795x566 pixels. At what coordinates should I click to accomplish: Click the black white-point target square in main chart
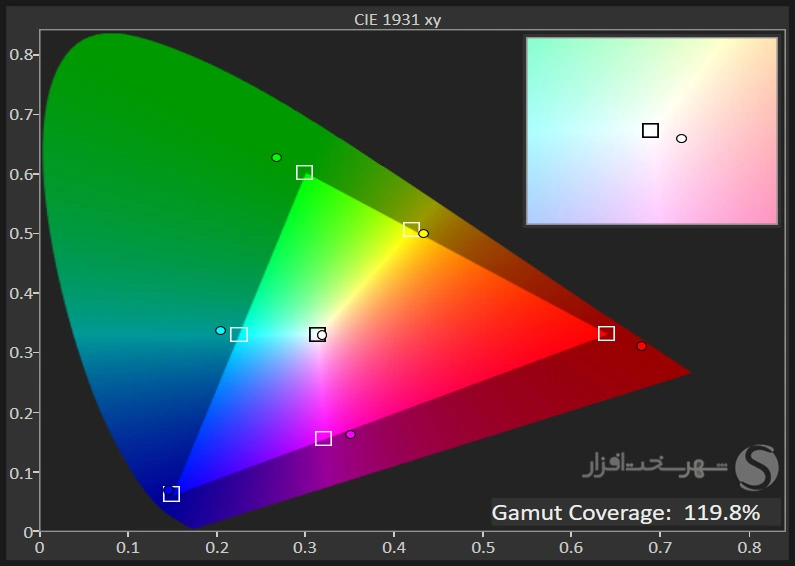(317, 335)
